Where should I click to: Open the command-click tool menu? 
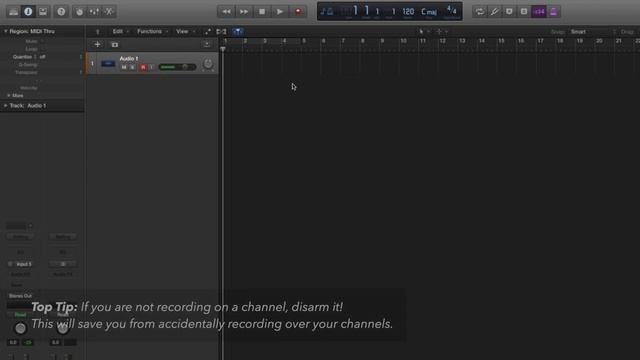coord(441,31)
